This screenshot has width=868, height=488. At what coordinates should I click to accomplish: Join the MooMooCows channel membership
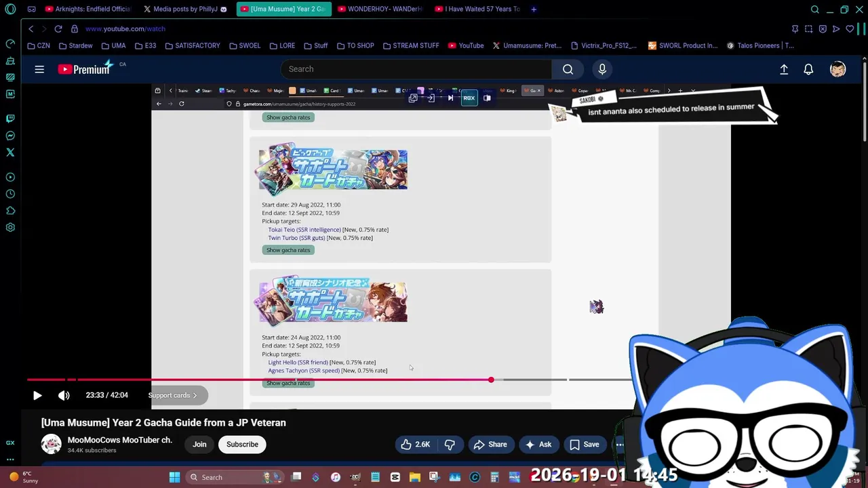(199, 445)
